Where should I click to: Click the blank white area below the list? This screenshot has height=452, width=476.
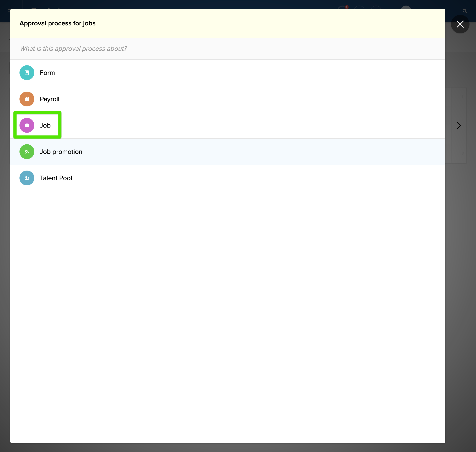coord(227,313)
